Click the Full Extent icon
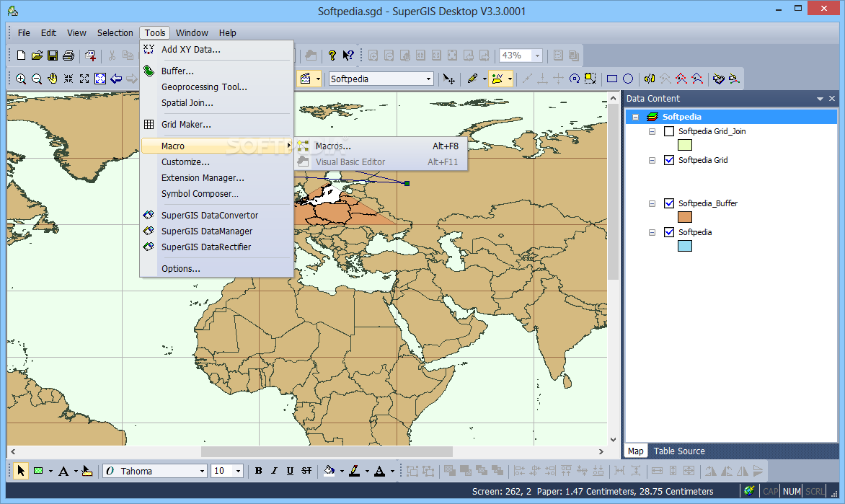The height and width of the screenshot is (504, 845). pyautogui.click(x=100, y=79)
